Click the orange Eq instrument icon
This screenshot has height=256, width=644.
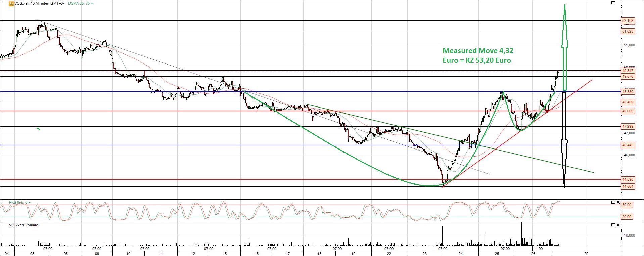(11, 3)
